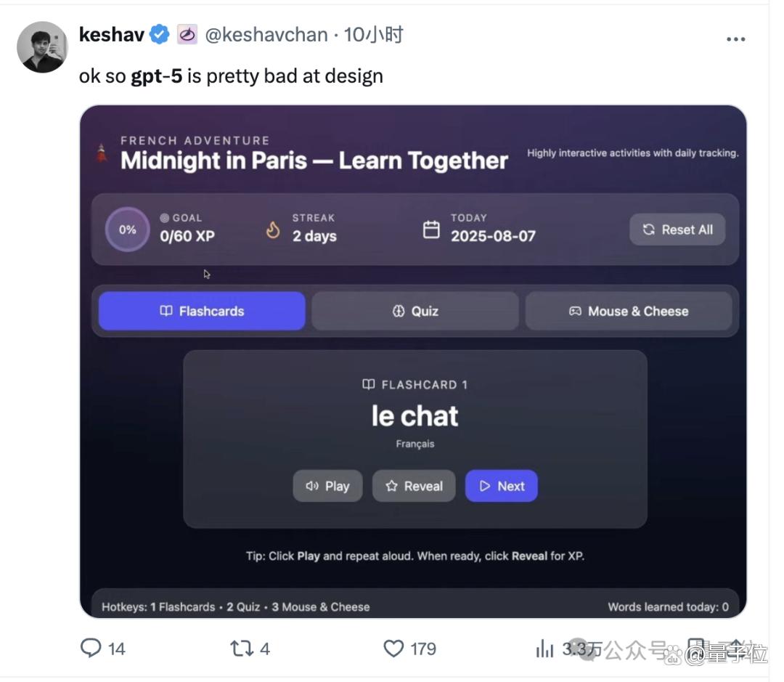
Task: Go to Next flashcard
Action: tap(502, 486)
